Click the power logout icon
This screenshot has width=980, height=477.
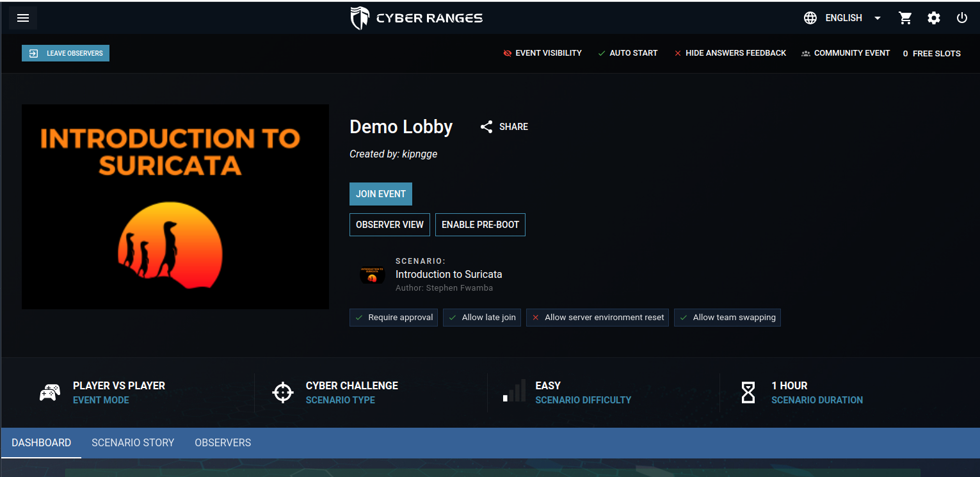tap(962, 17)
